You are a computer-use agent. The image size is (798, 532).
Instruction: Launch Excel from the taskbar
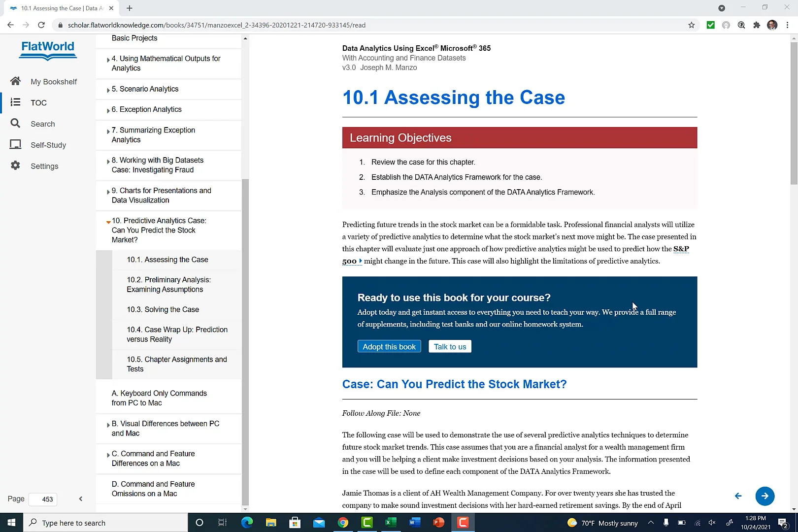pos(391,523)
